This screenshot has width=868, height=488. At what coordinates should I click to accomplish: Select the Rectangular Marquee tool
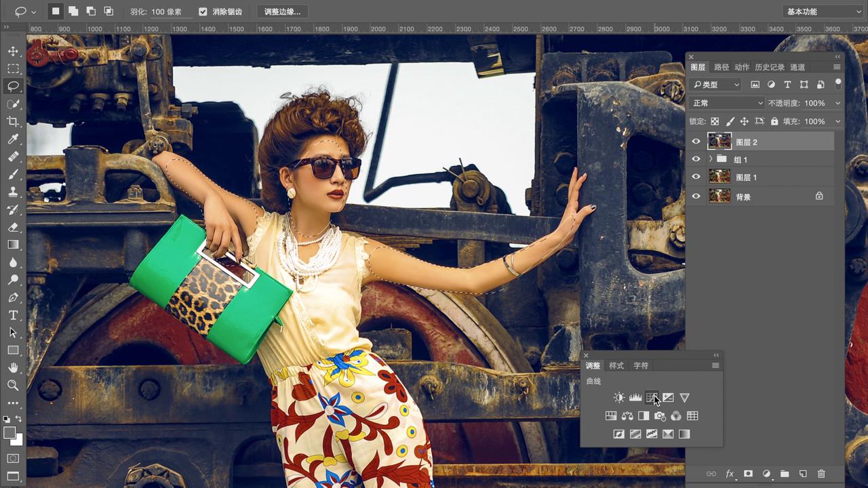[13, 69]
